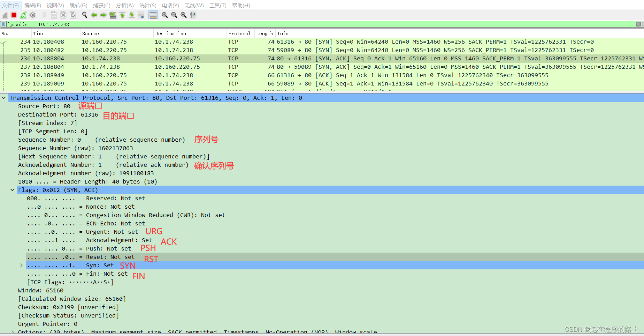Open the 无线(W) menu
Image resolution: width=644 pixels, height=336 pixels.
tap(194, 6)
